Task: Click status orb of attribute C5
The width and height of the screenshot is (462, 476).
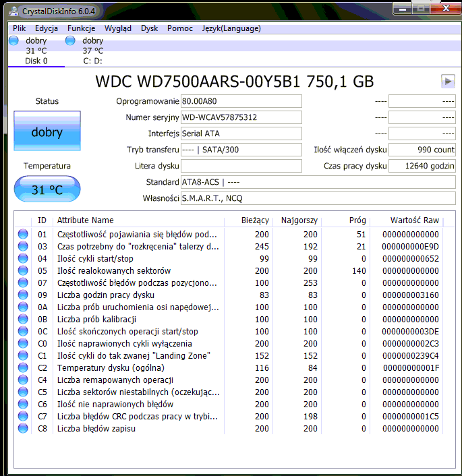Action: pos(23,392)
